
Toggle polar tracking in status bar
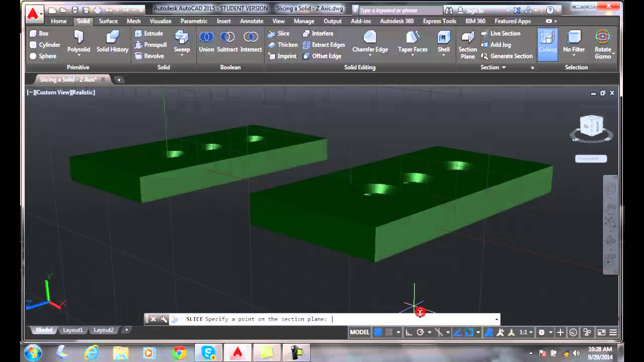(x=421, y=332)
